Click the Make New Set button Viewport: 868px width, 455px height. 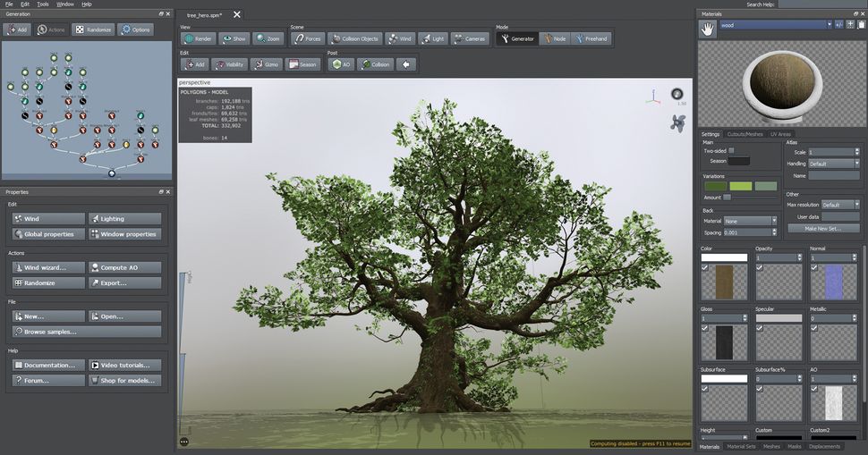(822, 229)
